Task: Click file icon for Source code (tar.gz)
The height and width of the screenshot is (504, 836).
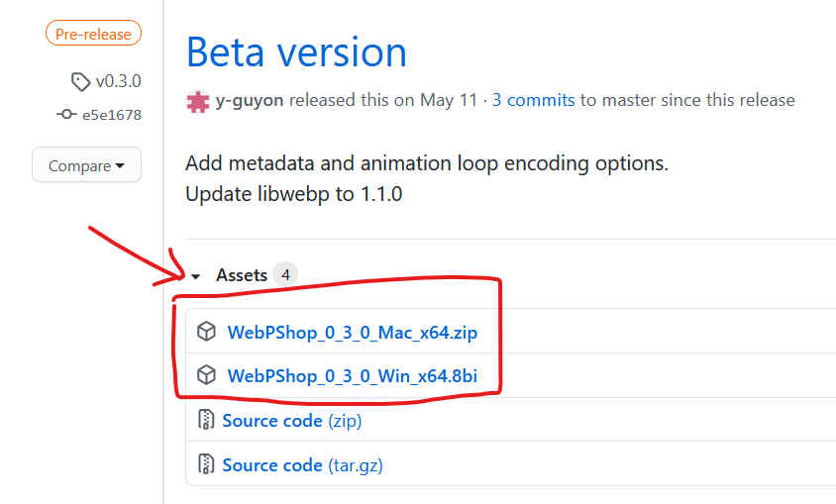Action: pyautogui.click(x=206, y=464)
